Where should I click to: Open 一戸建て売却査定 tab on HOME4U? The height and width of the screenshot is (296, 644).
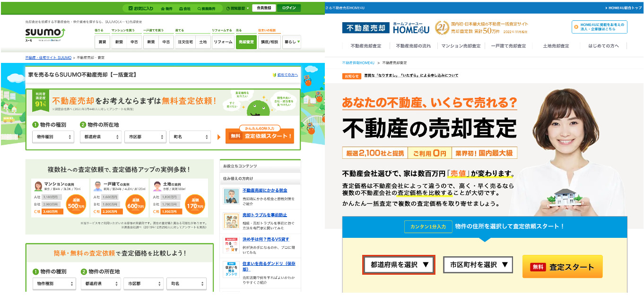(508, 46)
